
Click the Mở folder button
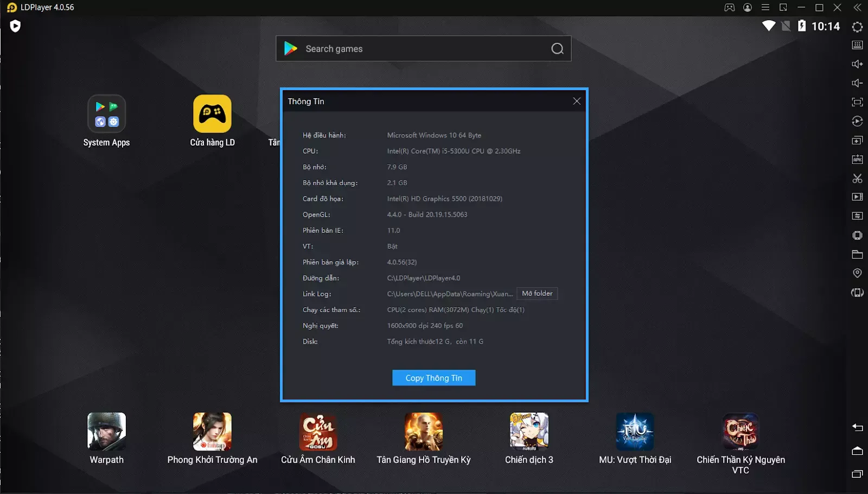tap(537, 294)
